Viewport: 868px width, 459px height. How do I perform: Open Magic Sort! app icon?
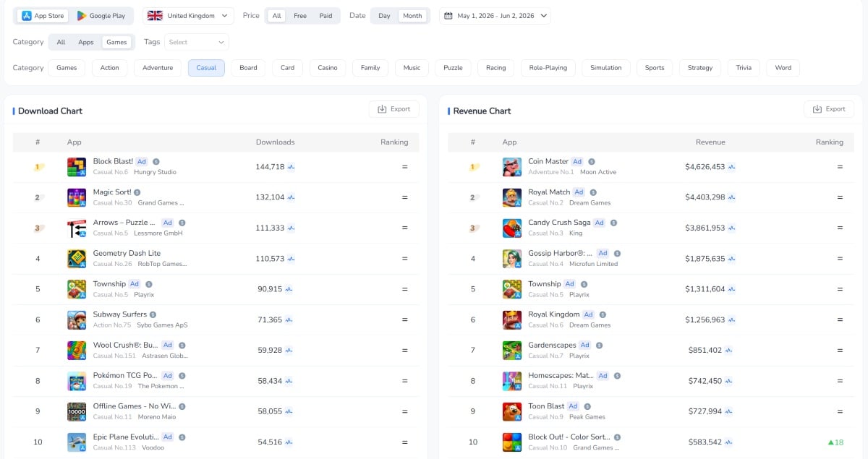coord(77,197)
